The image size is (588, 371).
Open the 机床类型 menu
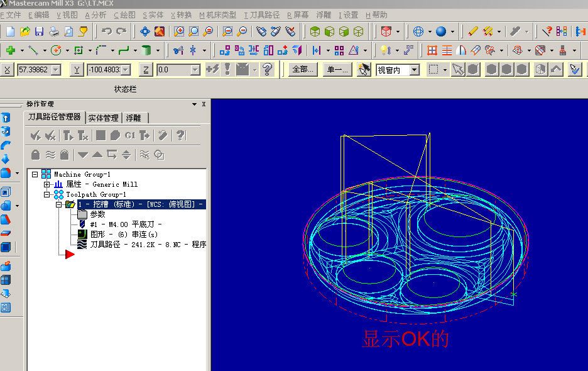point(218,15)
